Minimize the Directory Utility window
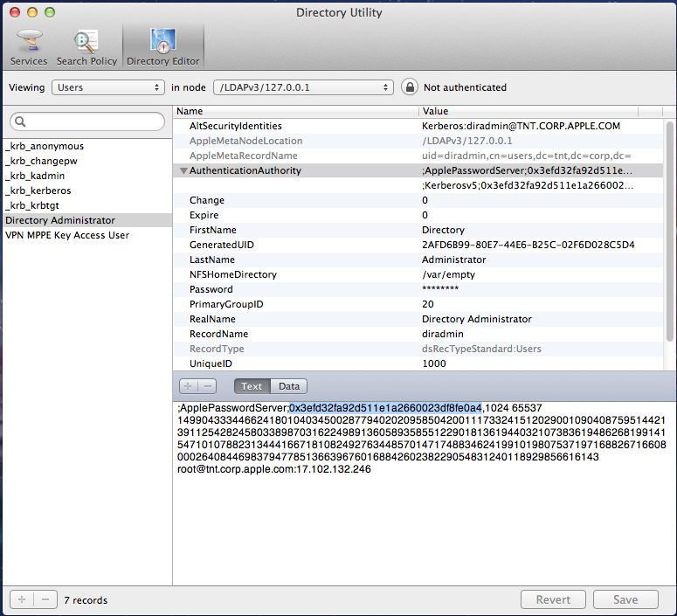Viewport: 677px width, 616px height. click(x=32, y=12)
